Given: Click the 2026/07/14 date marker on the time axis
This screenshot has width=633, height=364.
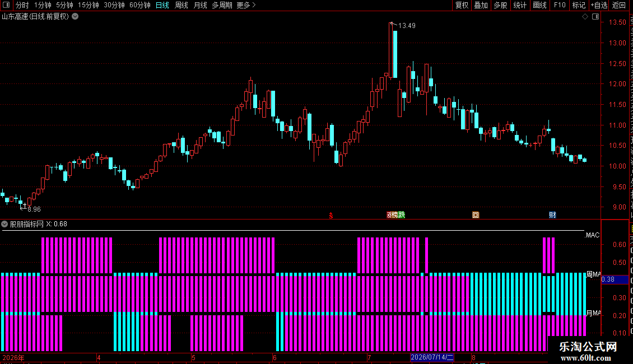Looking at the screenshot, I should (432, 357).
